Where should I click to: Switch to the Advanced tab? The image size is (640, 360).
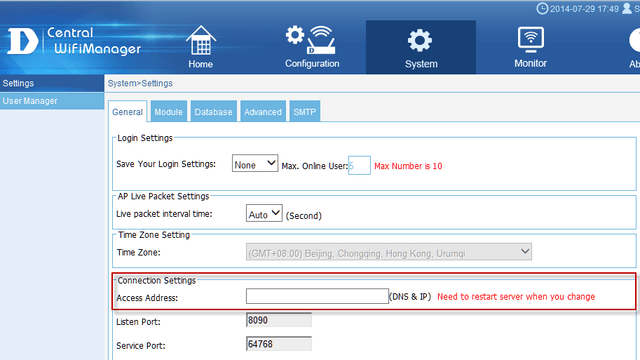click(263, 111)
